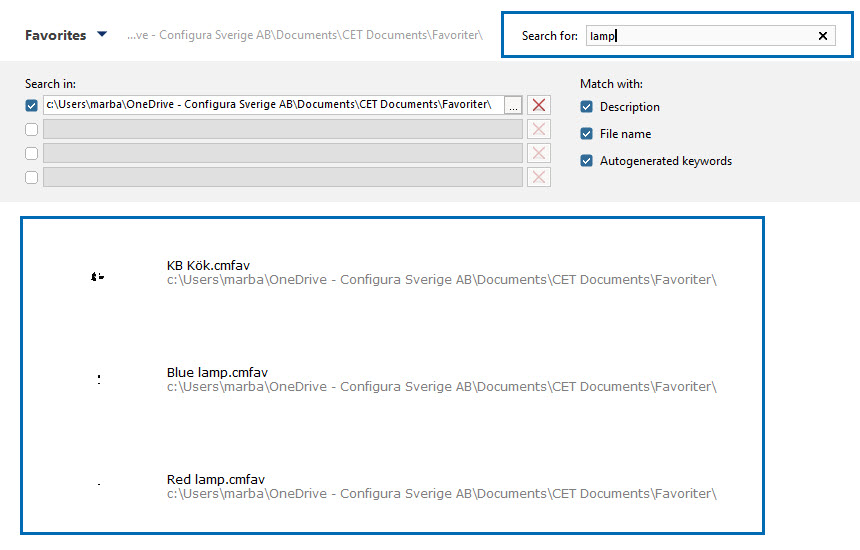Enable the fourth Search in checkbox
This screenshot has height=550, width=860.
click(x=31, y=178)
